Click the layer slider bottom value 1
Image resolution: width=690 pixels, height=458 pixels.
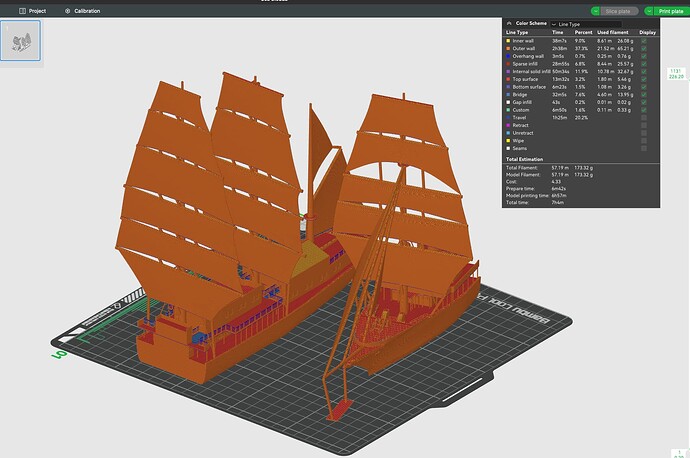679,452
